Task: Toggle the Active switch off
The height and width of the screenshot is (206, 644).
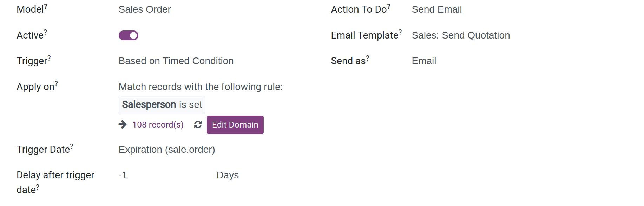Action: pos(129,35)
